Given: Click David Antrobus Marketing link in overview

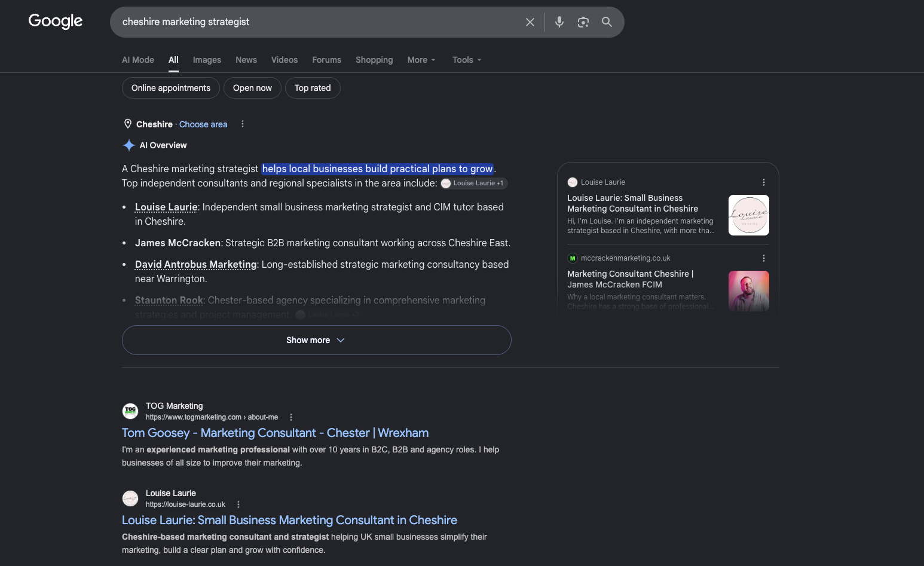Looking at the screenshot, I should tap(196, 264).
